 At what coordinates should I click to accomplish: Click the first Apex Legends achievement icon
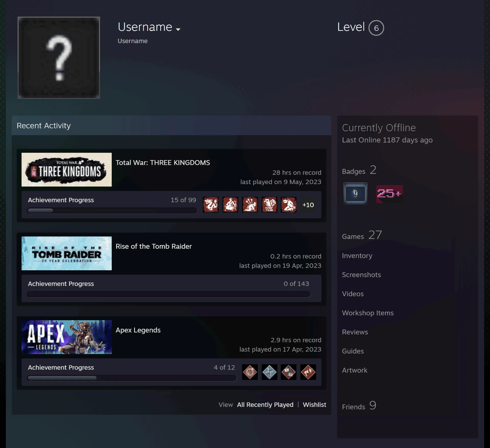(x=250, y=372)
